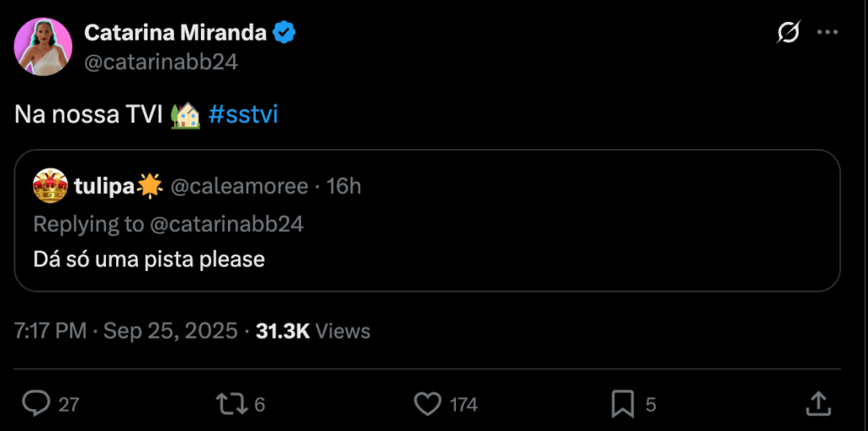Like the tweet with heart icon
Image resolution: width=868 pixels, height=431 pixels.
(x=426, y=404)
